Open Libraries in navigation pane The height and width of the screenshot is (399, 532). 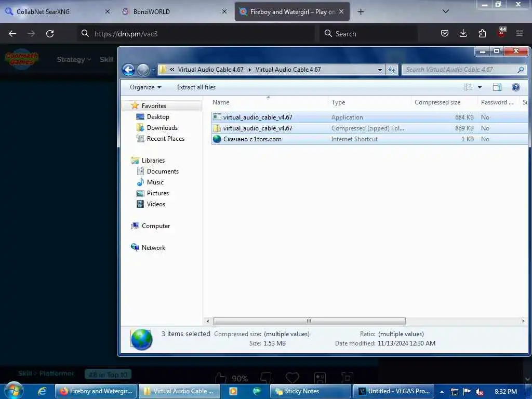[153, 160]
